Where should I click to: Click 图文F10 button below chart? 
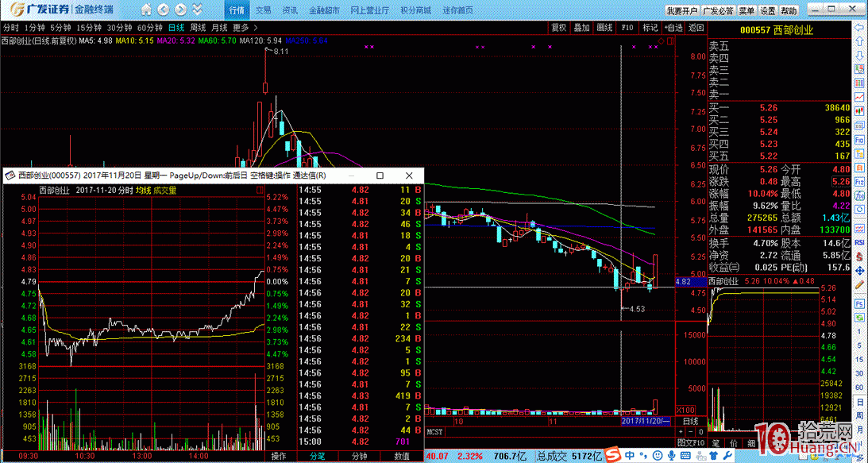[x=691, y=442]
